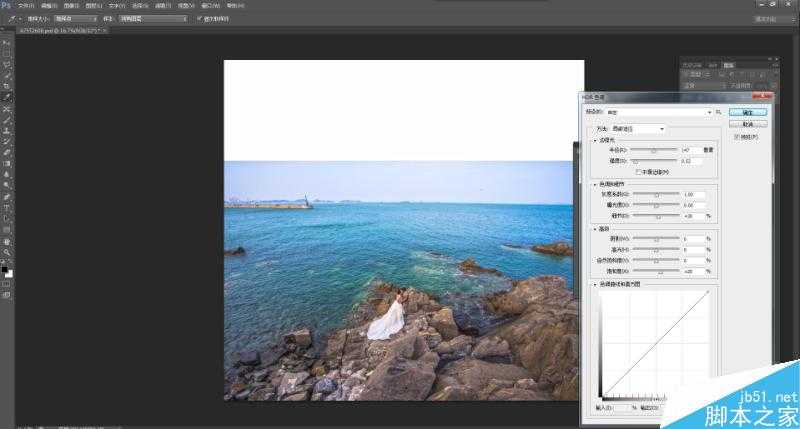Open the Method (方法) dropdown
The height and width of the screenshot is (429, 800).
(x=646, y=129)
